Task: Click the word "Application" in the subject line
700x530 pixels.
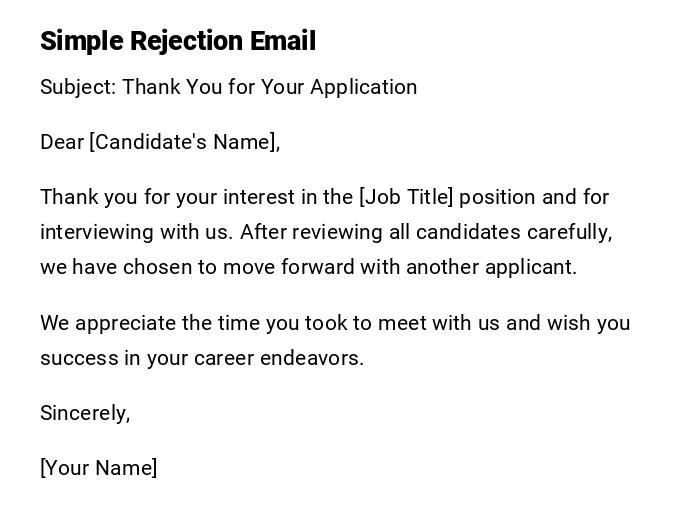Action: tap(363, 87)
